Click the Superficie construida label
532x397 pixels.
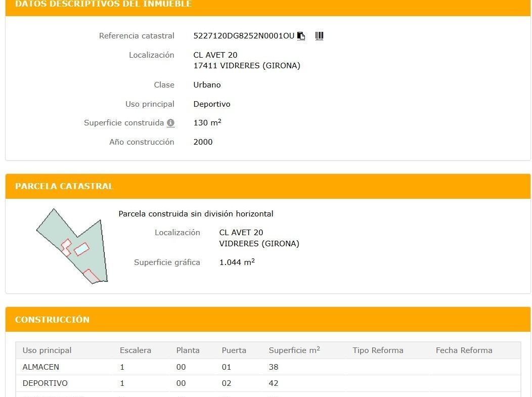(124, 123)
